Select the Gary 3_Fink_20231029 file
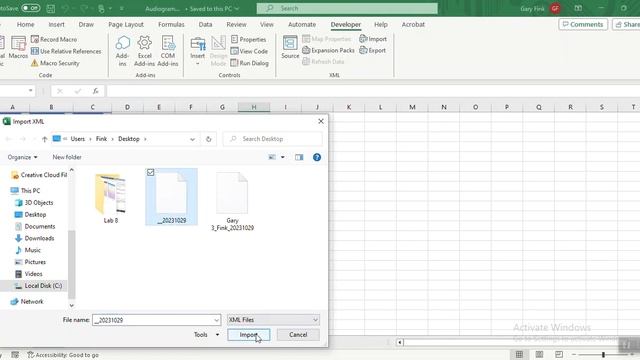640x360 pixels. point(232,201)
